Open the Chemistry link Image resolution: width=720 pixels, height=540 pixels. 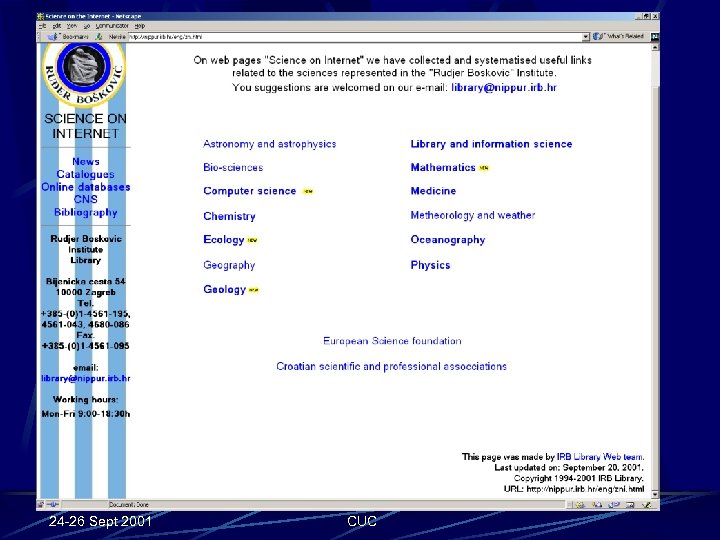click(x=230, y=216)
